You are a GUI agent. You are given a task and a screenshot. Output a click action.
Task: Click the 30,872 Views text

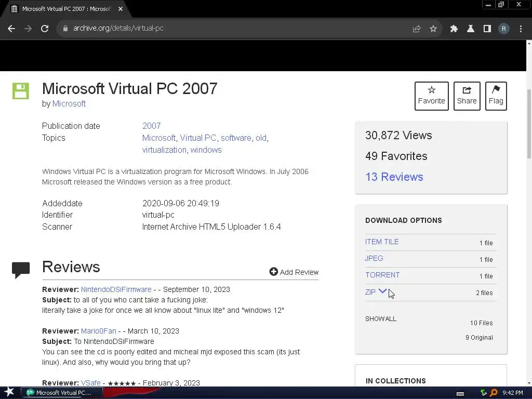coord(398,136)
